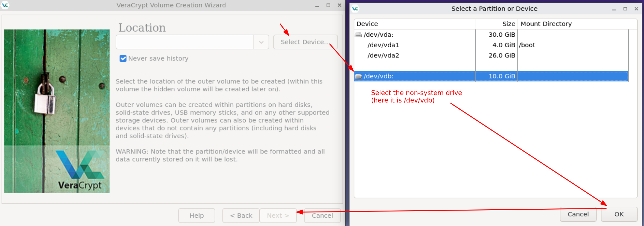Sort by the Mount Directory column header
Screen dimensions: 644x226
tap(573, 24)
